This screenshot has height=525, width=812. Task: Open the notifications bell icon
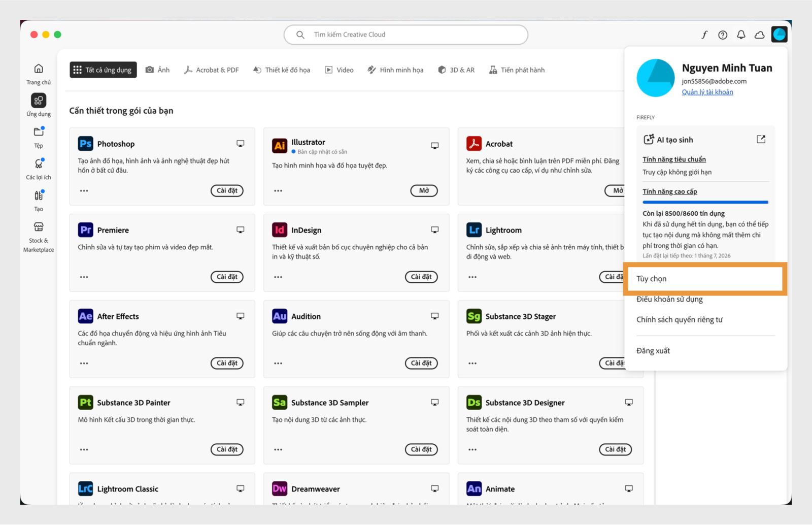[x=741, y=35]
